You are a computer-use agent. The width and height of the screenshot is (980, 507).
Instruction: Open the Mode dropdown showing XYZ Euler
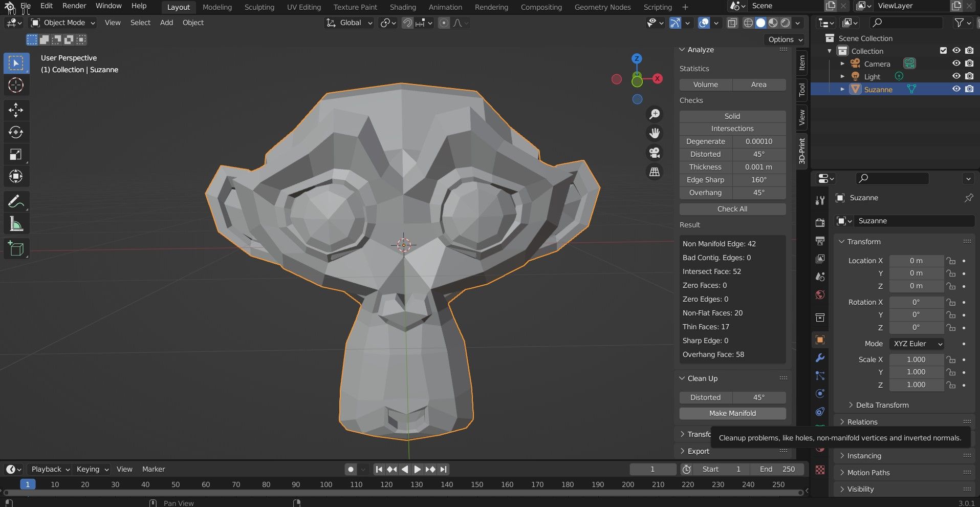point(917,344)
